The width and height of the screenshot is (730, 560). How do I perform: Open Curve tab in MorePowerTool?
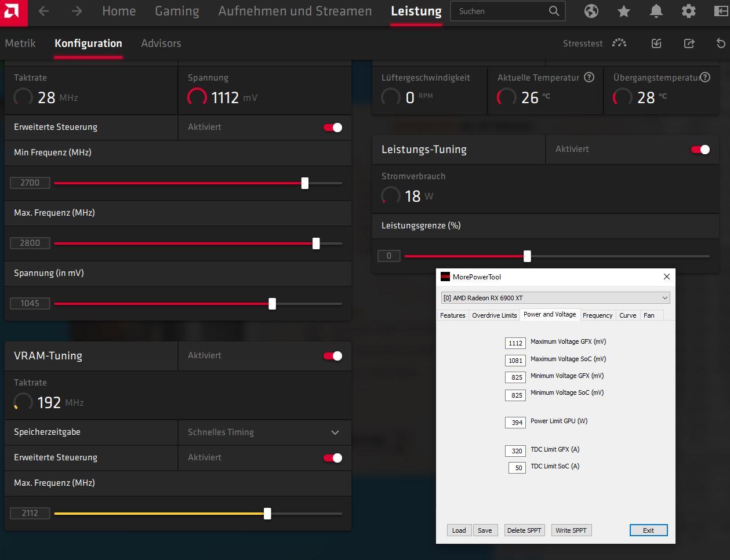pyautogui.click(x=627, y=315)
